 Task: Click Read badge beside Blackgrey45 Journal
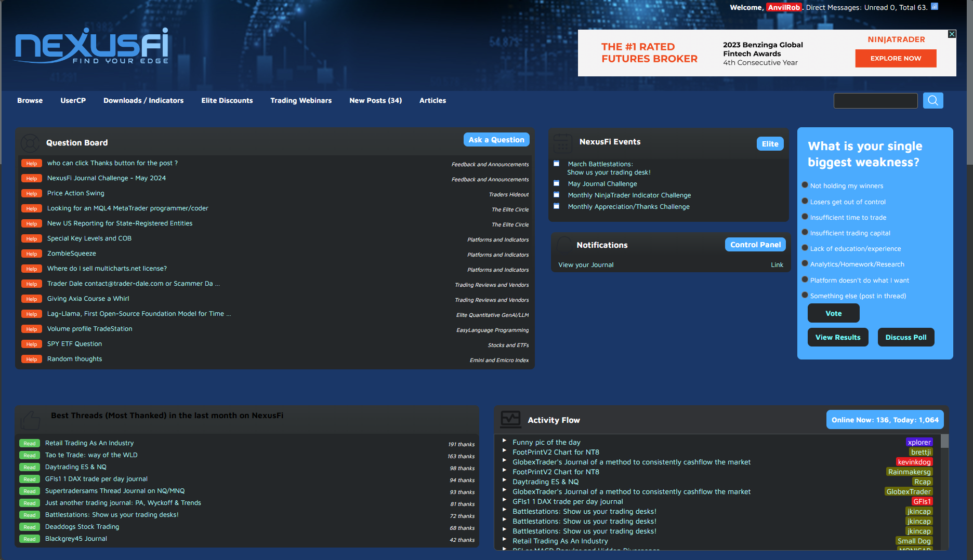click(x=30, y=539)
